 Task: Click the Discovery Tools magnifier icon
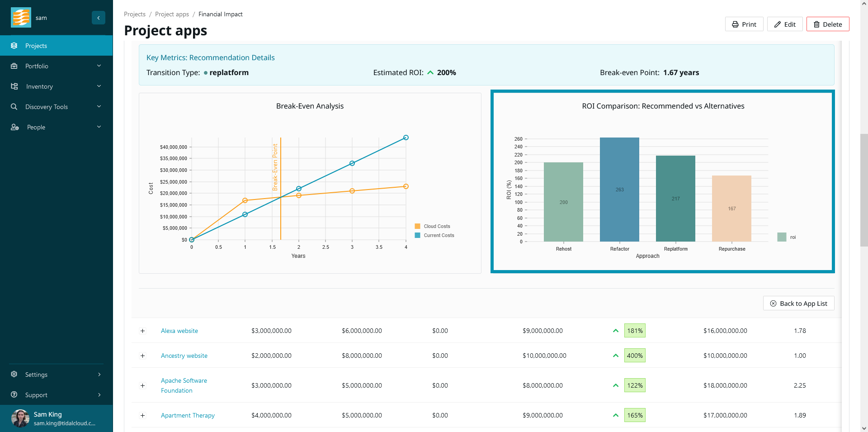(14, 107)
